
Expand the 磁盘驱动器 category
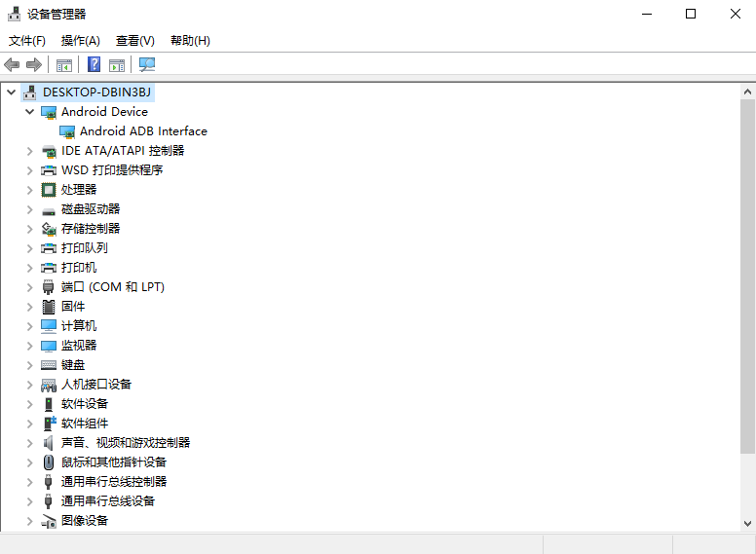30,209
